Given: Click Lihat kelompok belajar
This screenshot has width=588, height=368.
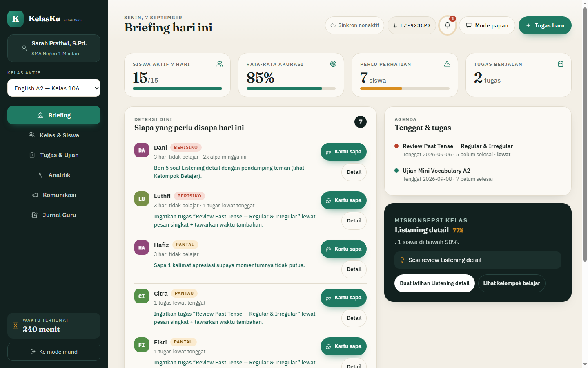Looking at the screenshot, I should (x=512, y=283).
